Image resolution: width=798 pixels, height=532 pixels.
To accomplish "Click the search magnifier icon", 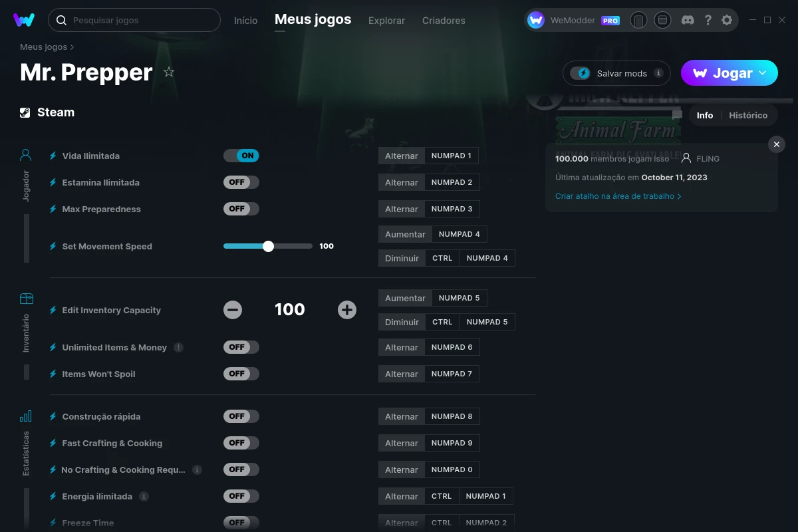I will click(61, 20).
